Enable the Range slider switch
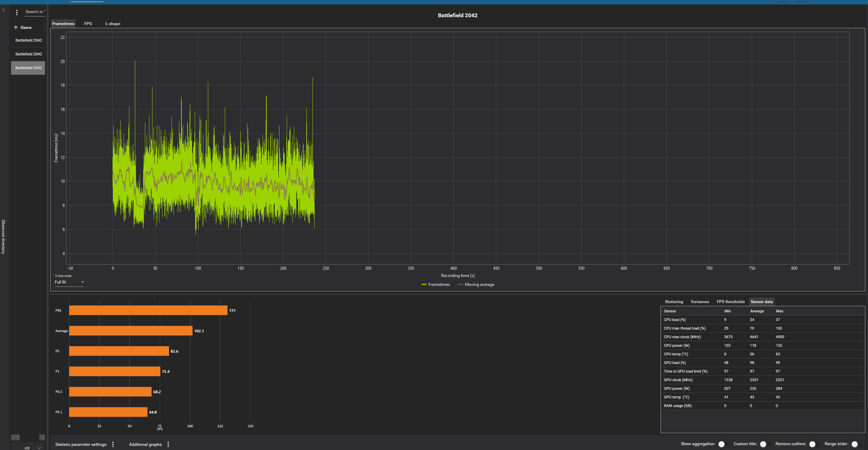Viewport: 868px width, 450px height. tap(856, 444)
